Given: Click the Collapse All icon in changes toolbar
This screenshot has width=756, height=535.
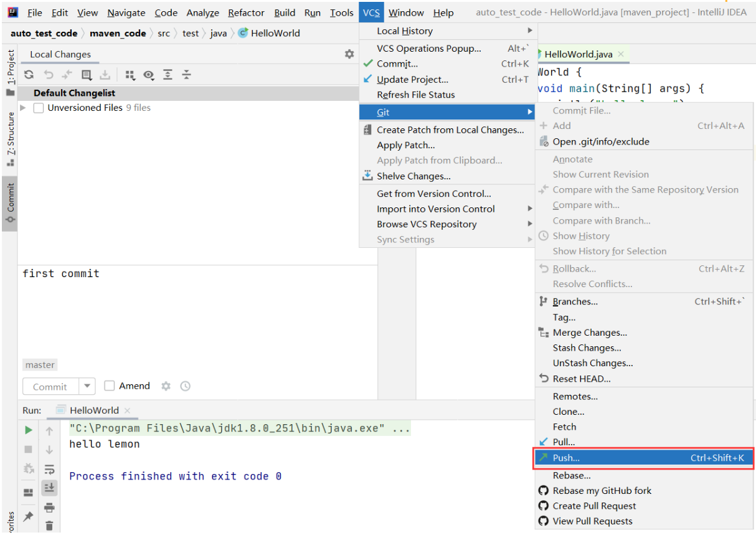Looking at the screenshot, I should (x=186, y=75).
